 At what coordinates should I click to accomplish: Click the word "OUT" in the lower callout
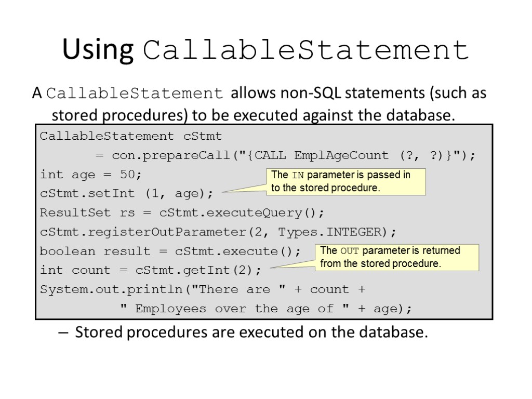pos(350,251)
